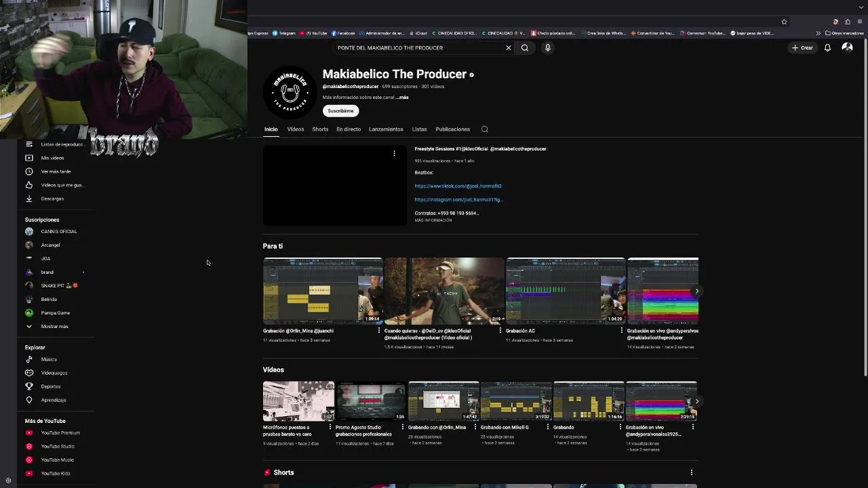The width and height of the screenshot is (868, 488).
Task: Open Grabación @Orlin_Mina @juanchi thumbnail
Action: coord(323,291)
